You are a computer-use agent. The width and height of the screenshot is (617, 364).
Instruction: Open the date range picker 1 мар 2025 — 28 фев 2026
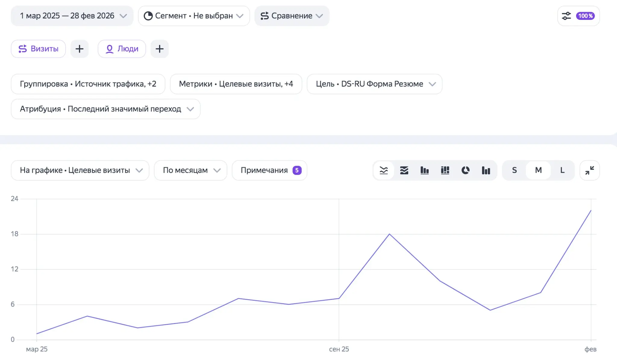pos(72,16)
